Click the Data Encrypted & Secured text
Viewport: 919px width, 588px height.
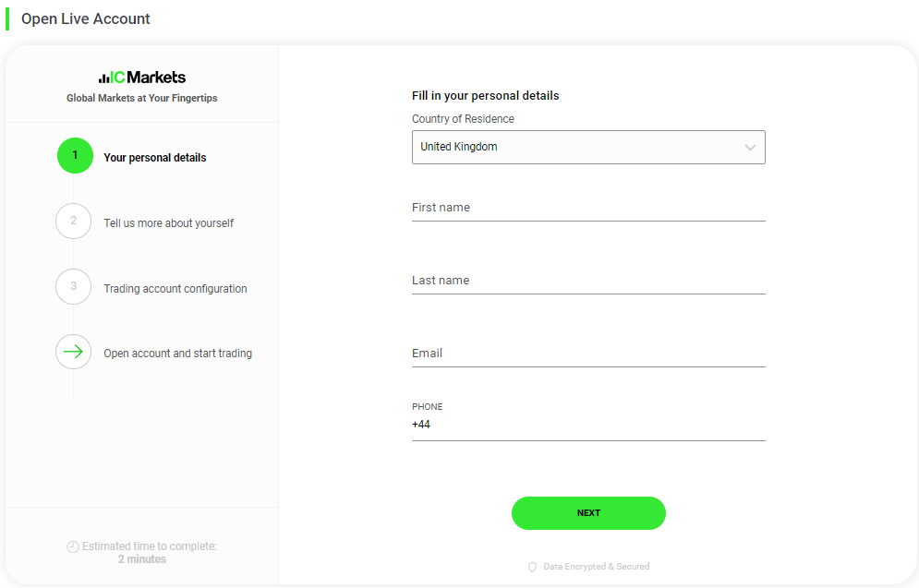596,567
